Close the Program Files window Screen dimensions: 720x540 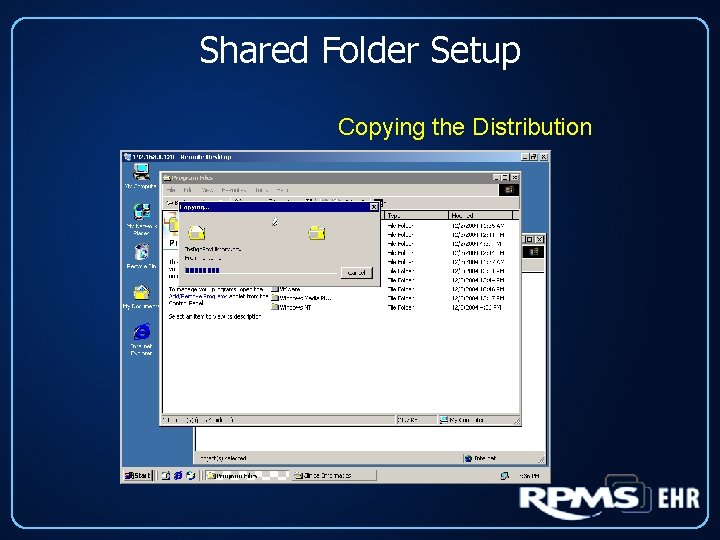pos(515,177)
